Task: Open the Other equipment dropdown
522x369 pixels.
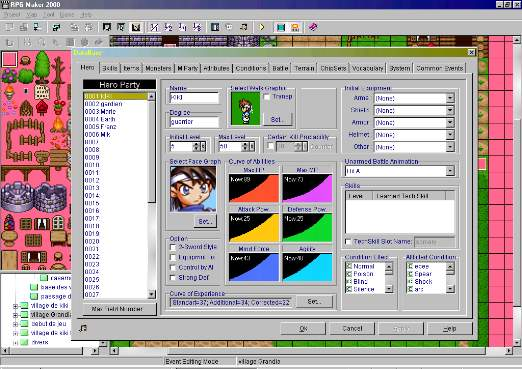Action: point(450,147)
